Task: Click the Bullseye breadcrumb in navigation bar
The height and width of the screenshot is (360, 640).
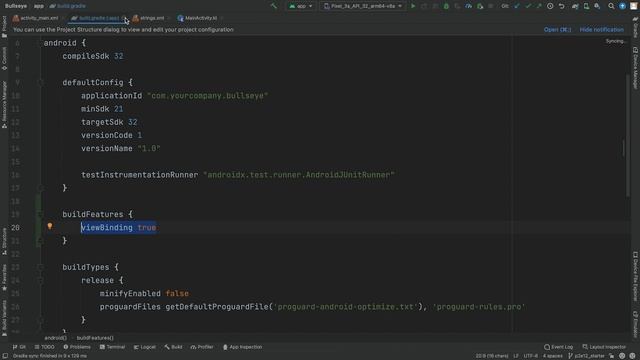Action: tap(16, 6)
